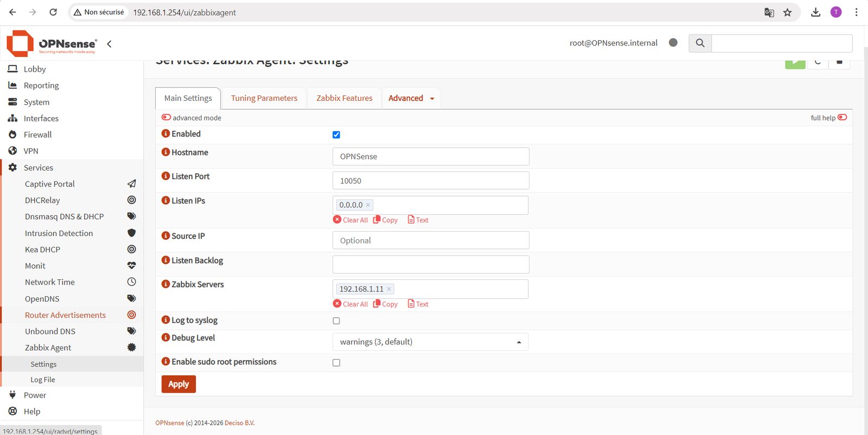Toggle full help switch

(x=843, y=117)
